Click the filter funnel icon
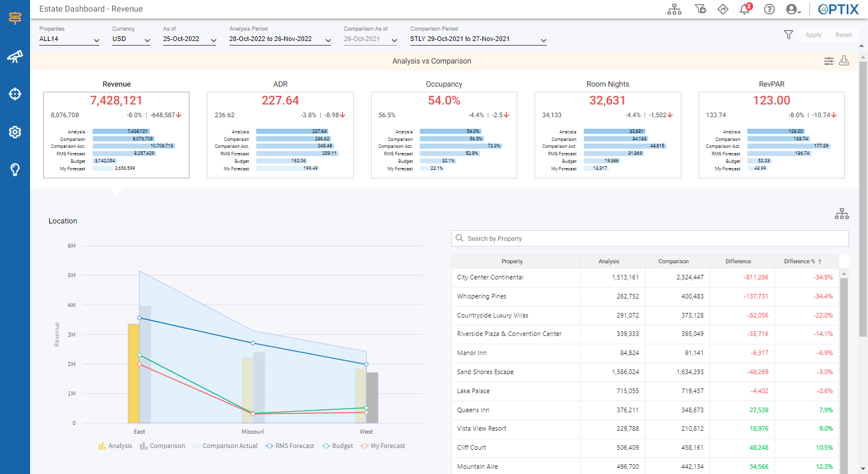This screenshot has height=474, width=868. click(x=788, y=35)
